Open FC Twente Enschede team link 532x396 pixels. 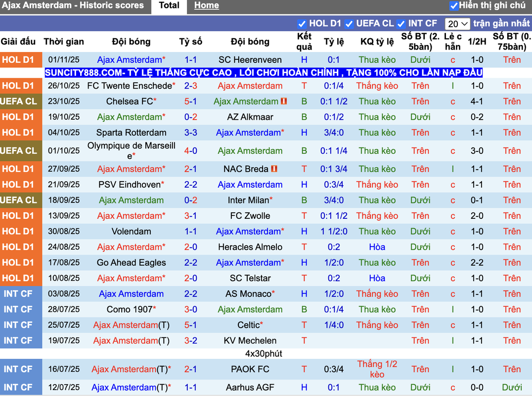pyautogui.click(x=130, y=86)
